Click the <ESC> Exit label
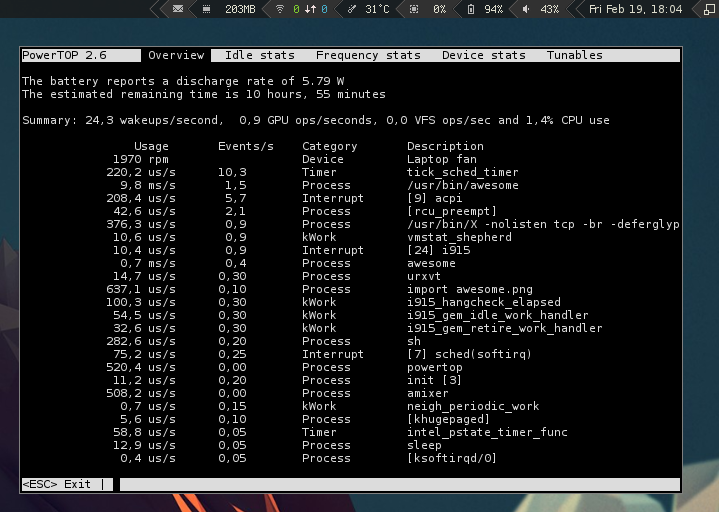 click(x=57, y=484)
